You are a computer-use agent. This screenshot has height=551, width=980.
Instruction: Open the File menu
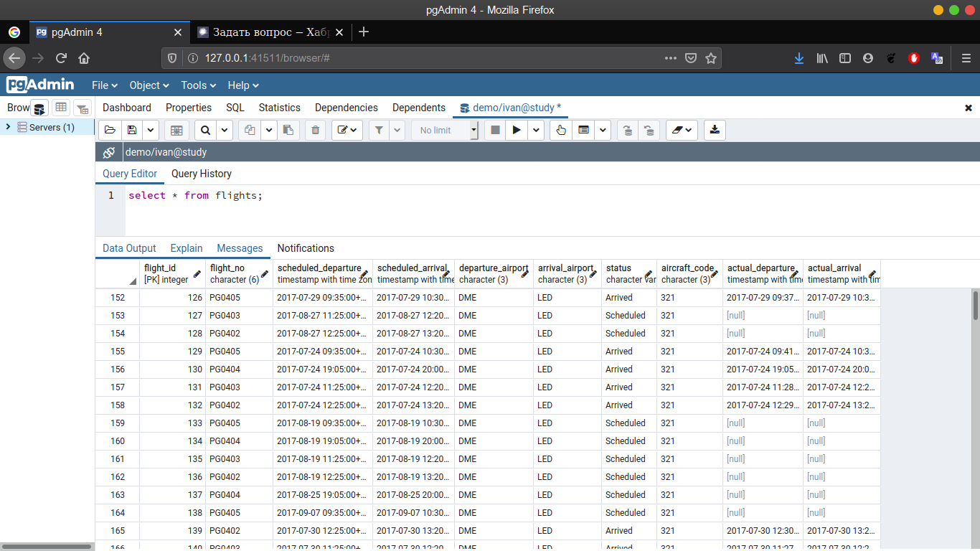point(104,85)
